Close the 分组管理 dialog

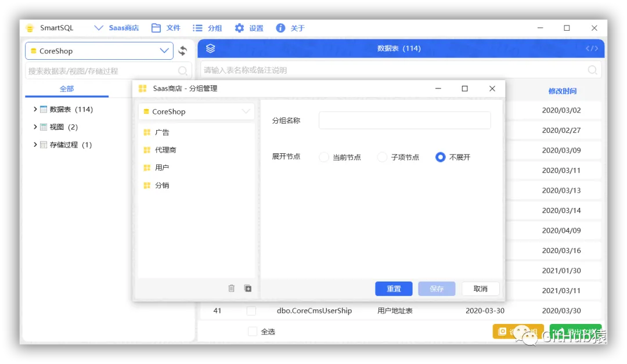pyautogui.click(x=492, y=88)
